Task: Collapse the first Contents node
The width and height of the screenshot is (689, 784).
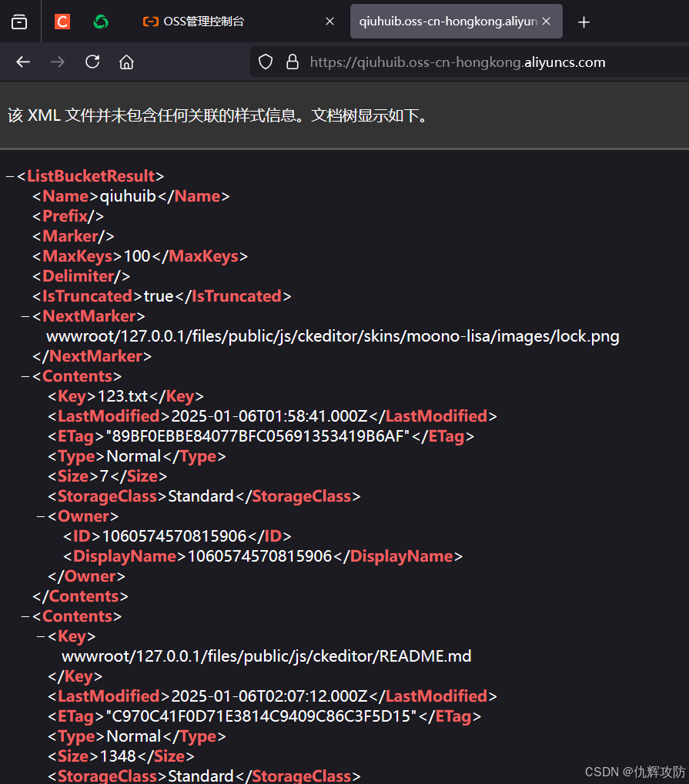Action: [25, 376]
